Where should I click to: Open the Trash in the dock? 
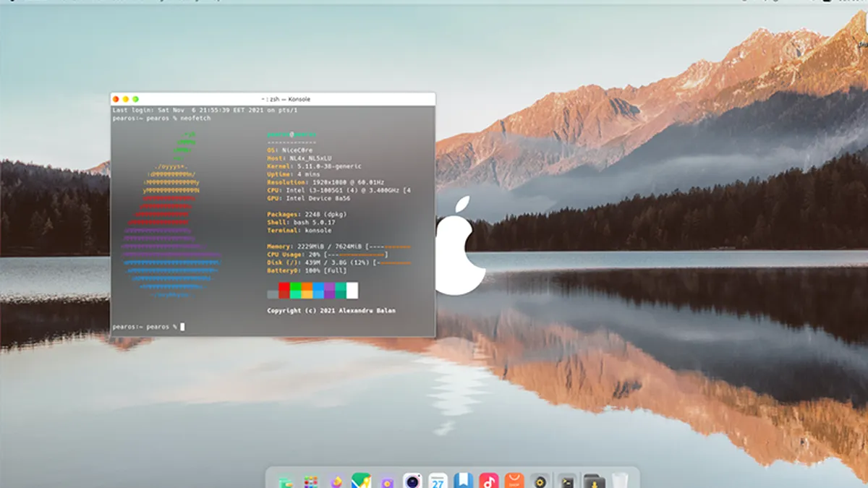point(619,481)
